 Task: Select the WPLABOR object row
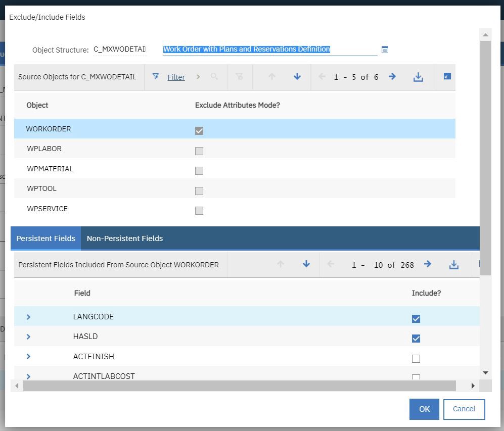tap(235, 149)
